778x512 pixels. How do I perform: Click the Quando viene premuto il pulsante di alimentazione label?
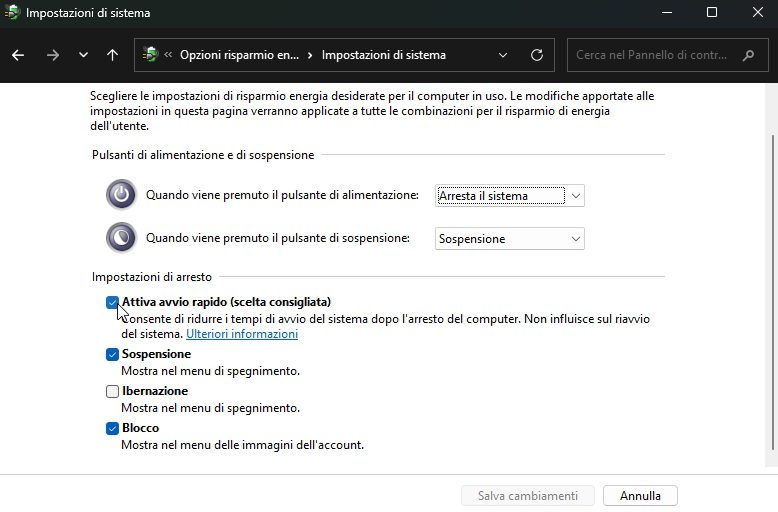[x=282, y=195]
